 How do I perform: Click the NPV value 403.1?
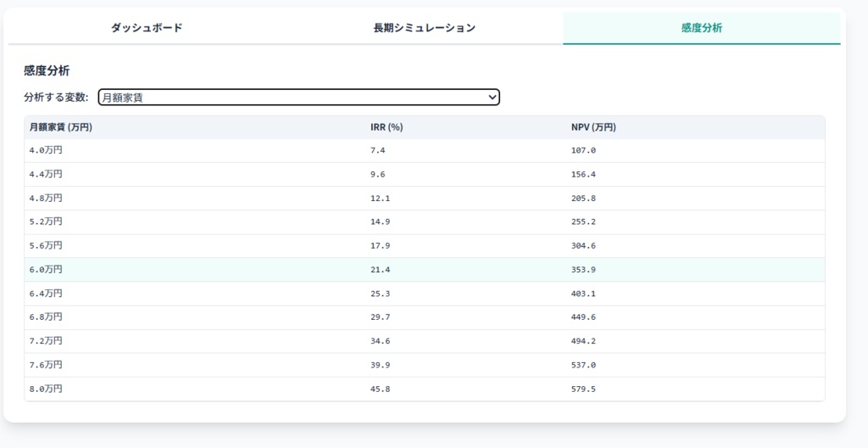click(583, 293)
